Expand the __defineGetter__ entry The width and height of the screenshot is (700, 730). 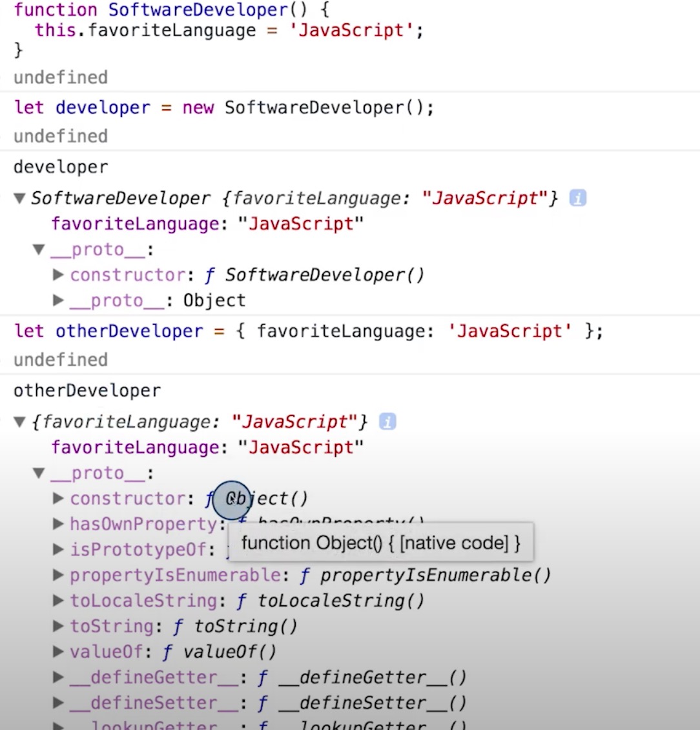(58, 678)
